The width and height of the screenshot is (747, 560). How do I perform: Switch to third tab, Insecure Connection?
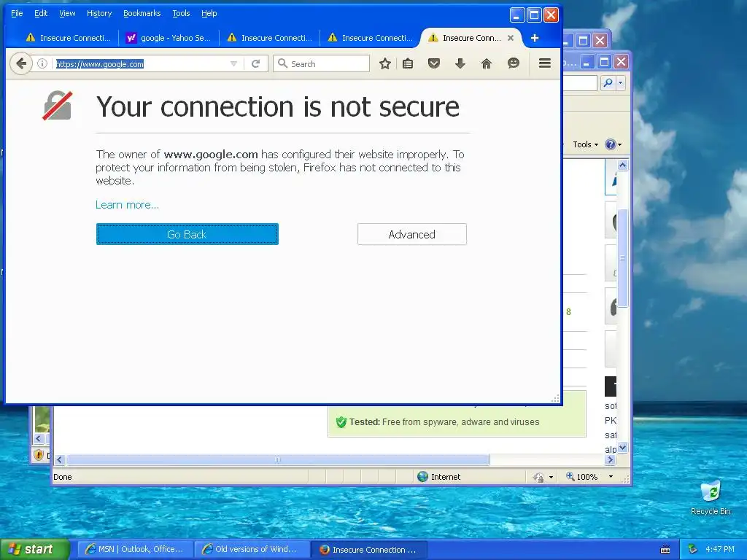point(269,38)
